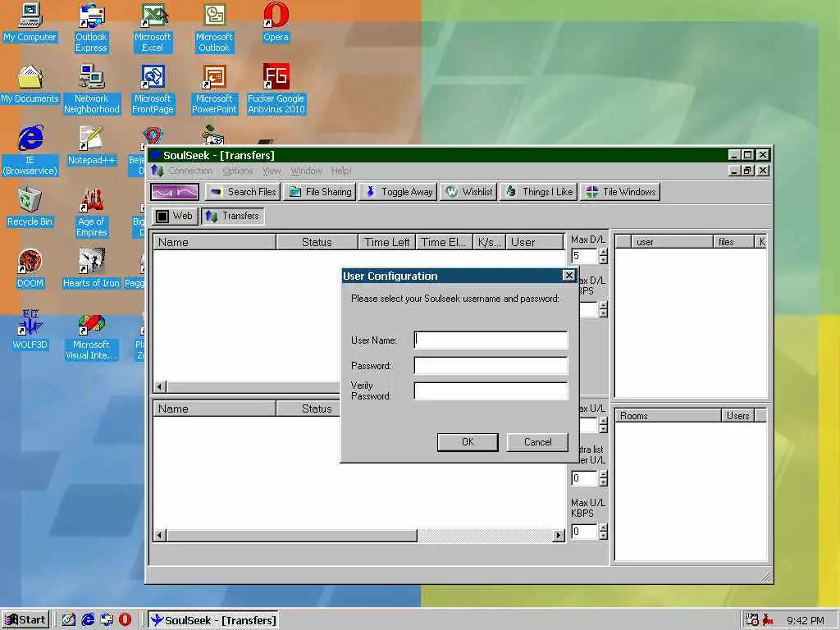
Task: Open Things I Like
Action: [x=538, y=192]
